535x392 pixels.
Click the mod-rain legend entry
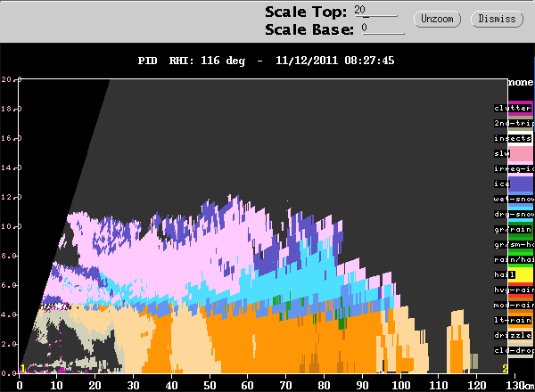514,305
